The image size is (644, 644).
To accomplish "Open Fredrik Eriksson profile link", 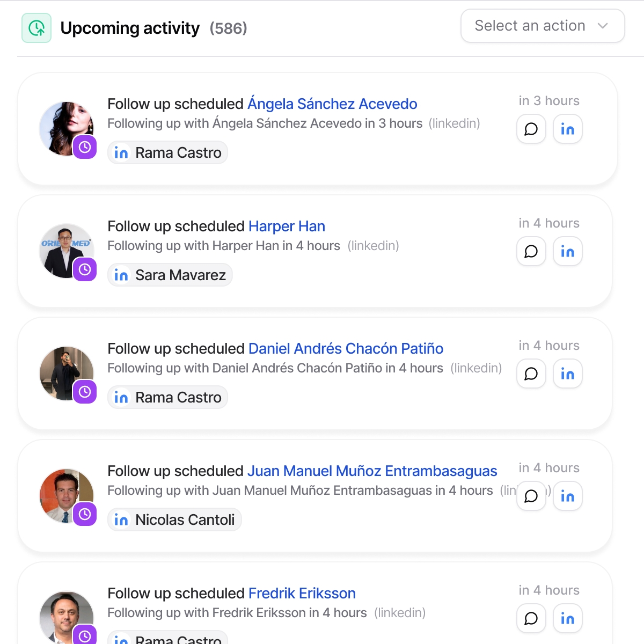I will click(x=302, y=593).
